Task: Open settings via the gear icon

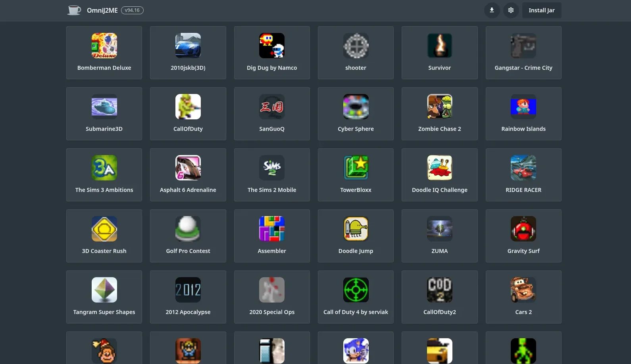Action: point(511,10)
